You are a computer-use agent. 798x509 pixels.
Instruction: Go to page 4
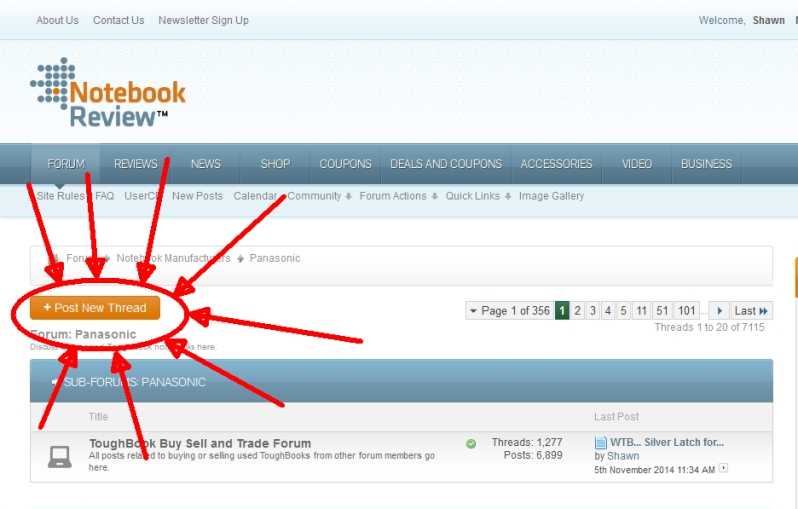tap(608, 310)
